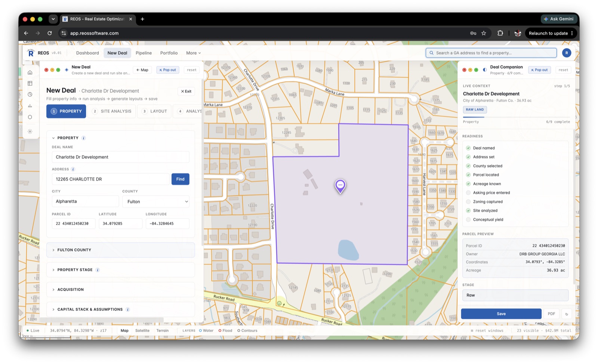The image size is (598, 364).
Task: Click info icon beside Capital Stack & Assumptions
Action: pyautogui.click(x=128, y=309)
